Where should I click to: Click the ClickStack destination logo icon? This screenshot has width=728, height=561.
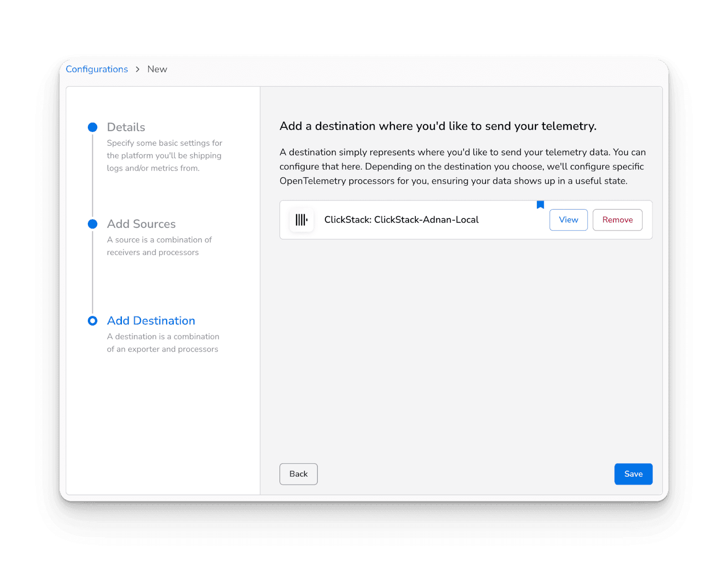pyautogui.click(x=302, y=220)
